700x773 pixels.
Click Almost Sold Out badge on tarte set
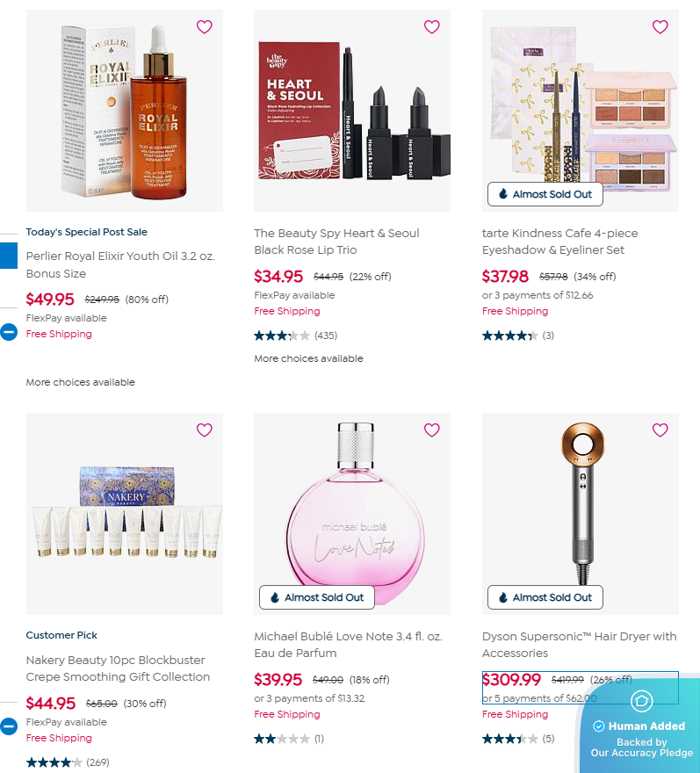pyautogui.click(x=545, y=194)
